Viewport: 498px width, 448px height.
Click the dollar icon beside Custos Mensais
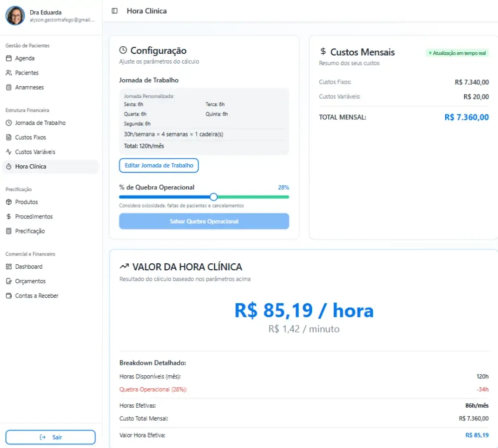click(323, 51)
